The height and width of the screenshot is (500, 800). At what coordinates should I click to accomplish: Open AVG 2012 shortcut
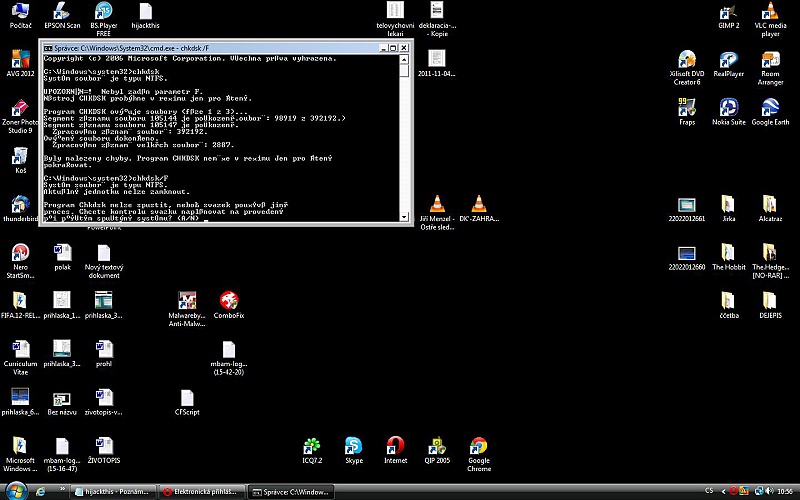20,63
